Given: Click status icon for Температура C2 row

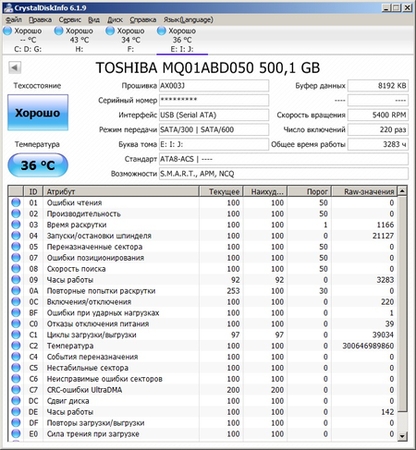Looking at the screenshot, I should (x=16, y=346).
